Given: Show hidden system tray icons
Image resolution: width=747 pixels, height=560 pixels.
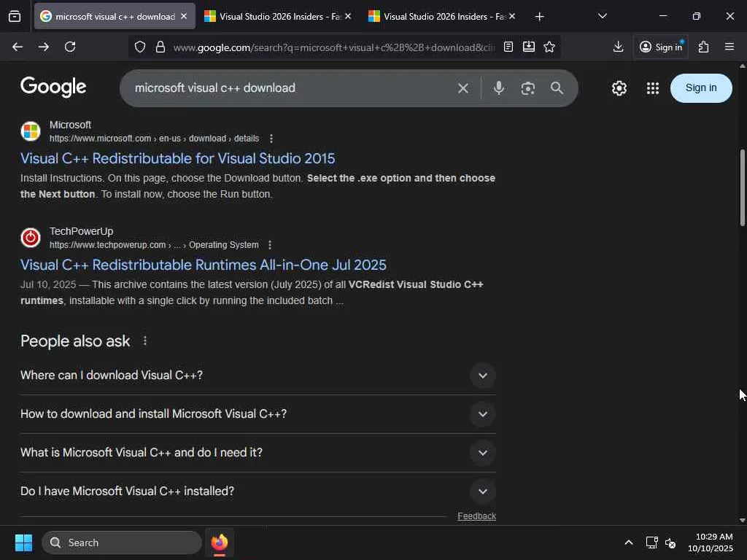Looking at the screenshot, I should coord(629,542).
